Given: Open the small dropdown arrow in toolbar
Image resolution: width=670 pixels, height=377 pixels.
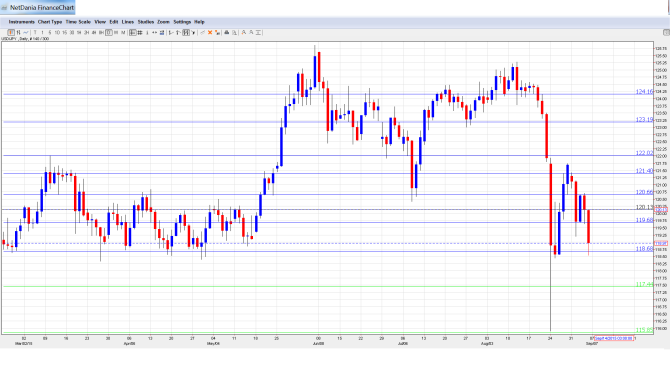Looking at the screenshot, I should pyautogui.click(x=194, y=32).
